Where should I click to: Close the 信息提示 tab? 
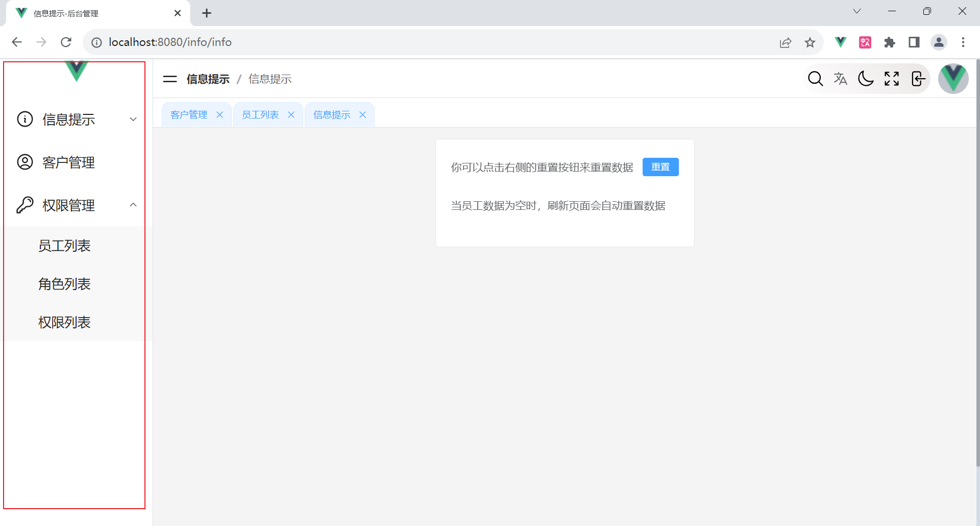point(363,115)
